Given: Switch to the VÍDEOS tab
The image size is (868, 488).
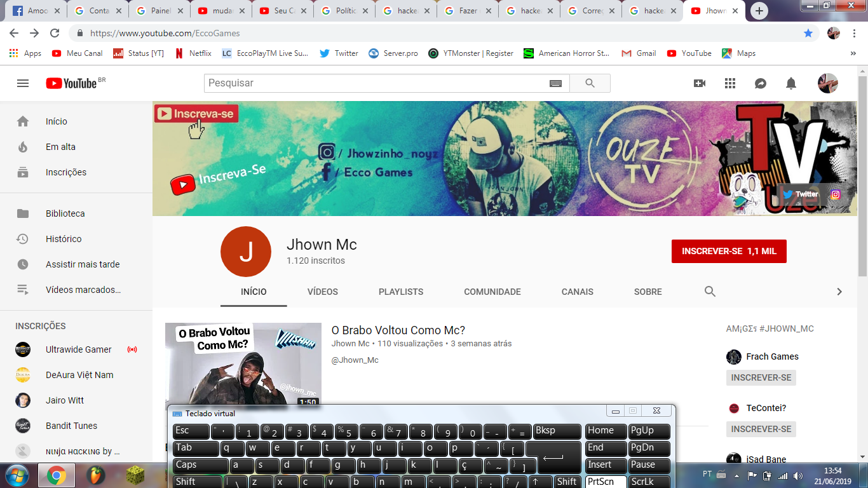Looking at the screenshot, I should (323, 292).
